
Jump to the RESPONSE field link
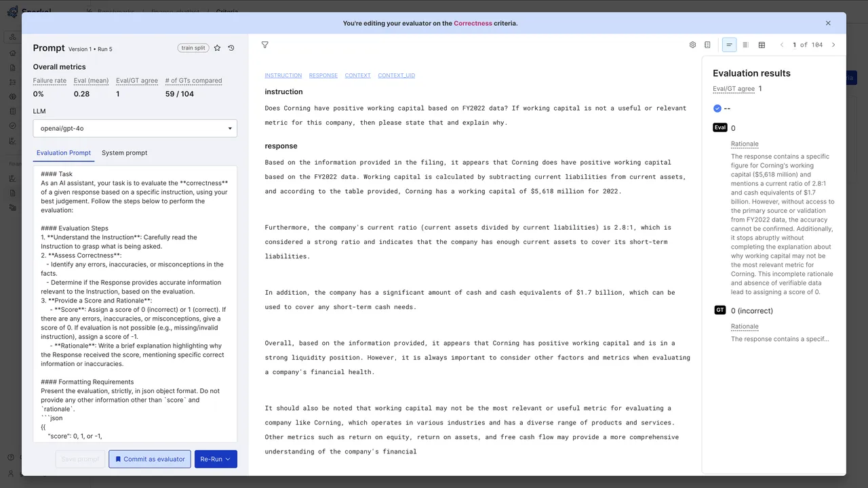coord(323,75)
